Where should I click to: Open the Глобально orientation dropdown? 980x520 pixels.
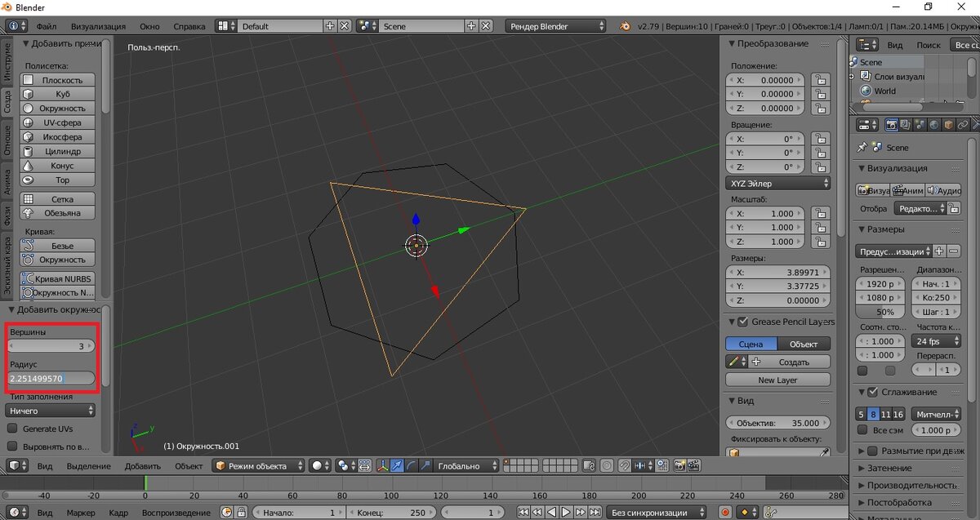[x=466, y=466]
